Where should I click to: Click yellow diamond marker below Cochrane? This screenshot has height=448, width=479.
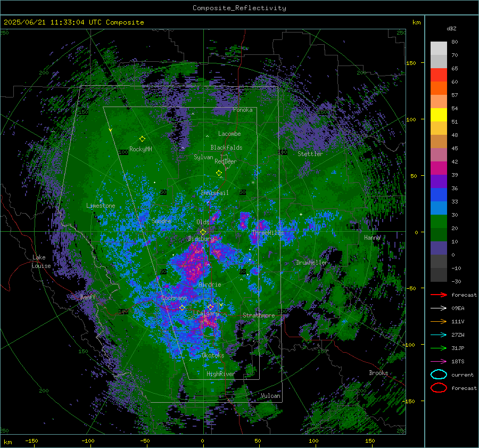pos(182,308)
